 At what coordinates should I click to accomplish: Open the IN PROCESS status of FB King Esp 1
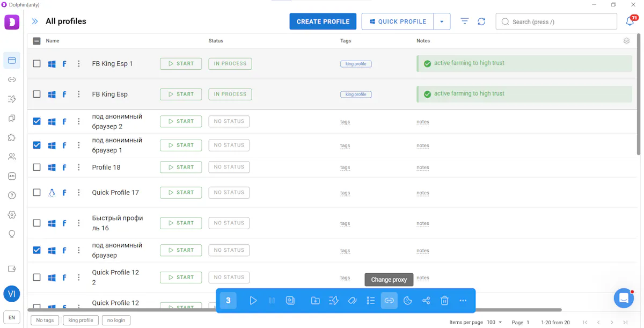click(230, 63)
